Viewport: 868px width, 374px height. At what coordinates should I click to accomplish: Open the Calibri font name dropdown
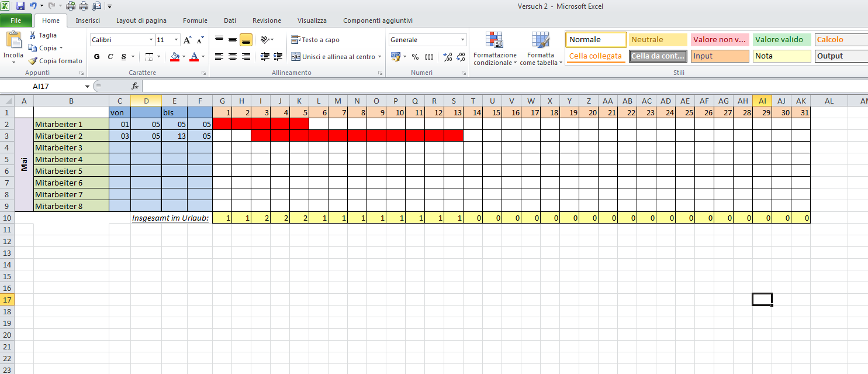pos(151,40)
